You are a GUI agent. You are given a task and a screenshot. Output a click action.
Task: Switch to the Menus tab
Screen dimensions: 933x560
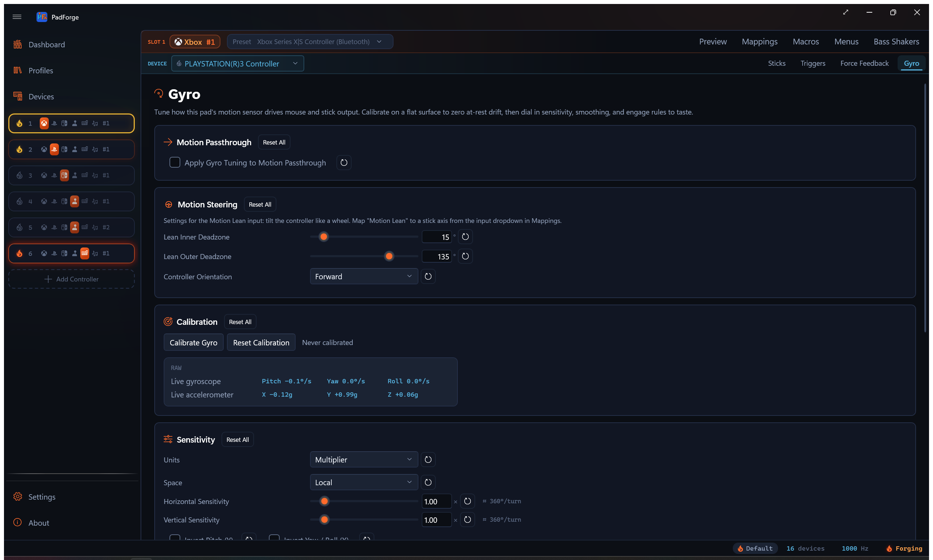[x=846, y=42]
